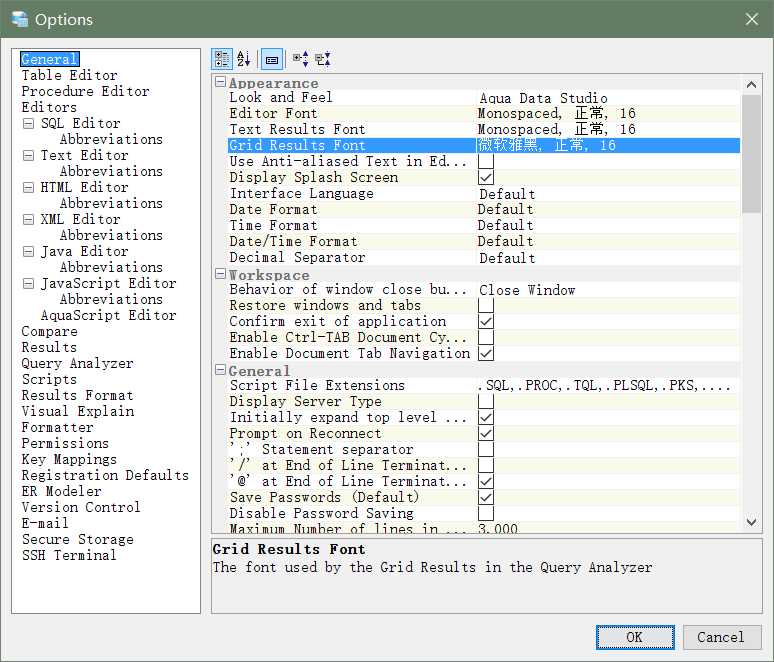This screenshot has width=774, height=662.
Task: Select the Text Results Font row
Action: tap(484, 129)
